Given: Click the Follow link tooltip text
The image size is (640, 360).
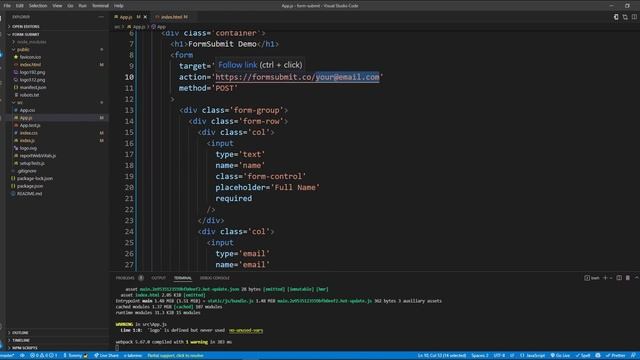Looking at the screenshot, I should click(x=238, y=65).
